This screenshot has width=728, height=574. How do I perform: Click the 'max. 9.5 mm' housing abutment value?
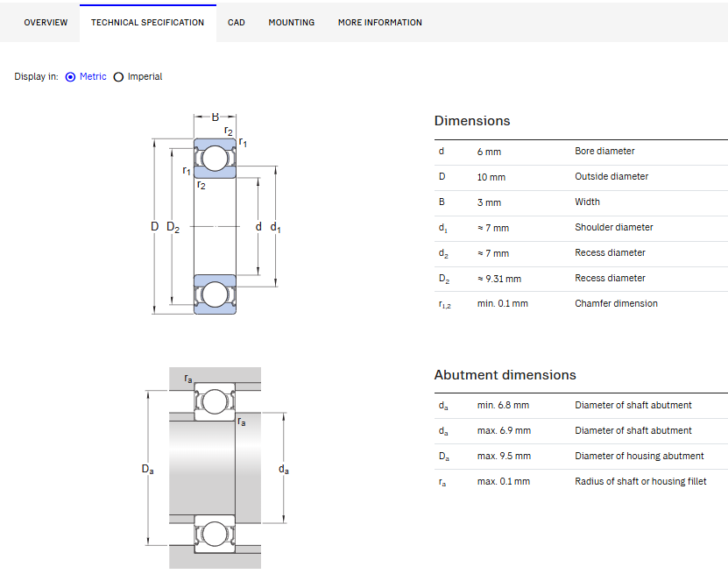(504, 456)
